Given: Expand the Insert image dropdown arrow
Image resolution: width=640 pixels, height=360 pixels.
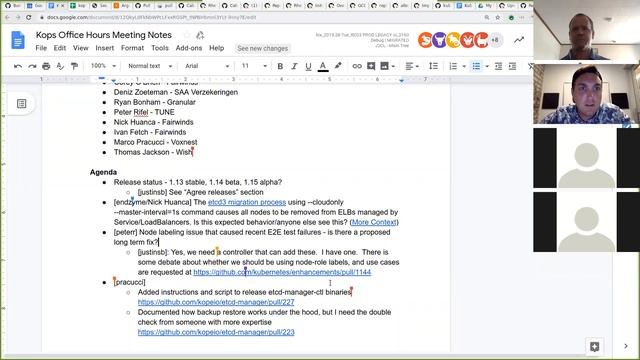Looking at the screenshot, I should (x=393, y=66).
